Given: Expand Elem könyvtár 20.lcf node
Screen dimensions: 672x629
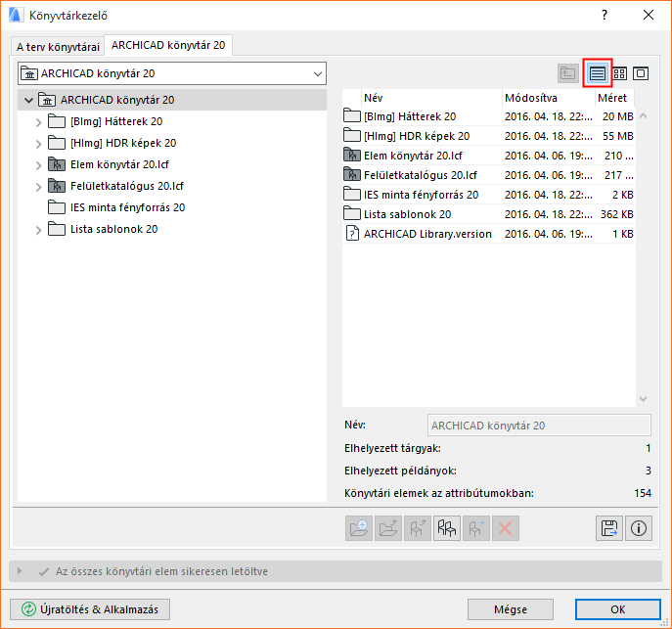Looking at the screenshot, I should click(x=38, y=165).
